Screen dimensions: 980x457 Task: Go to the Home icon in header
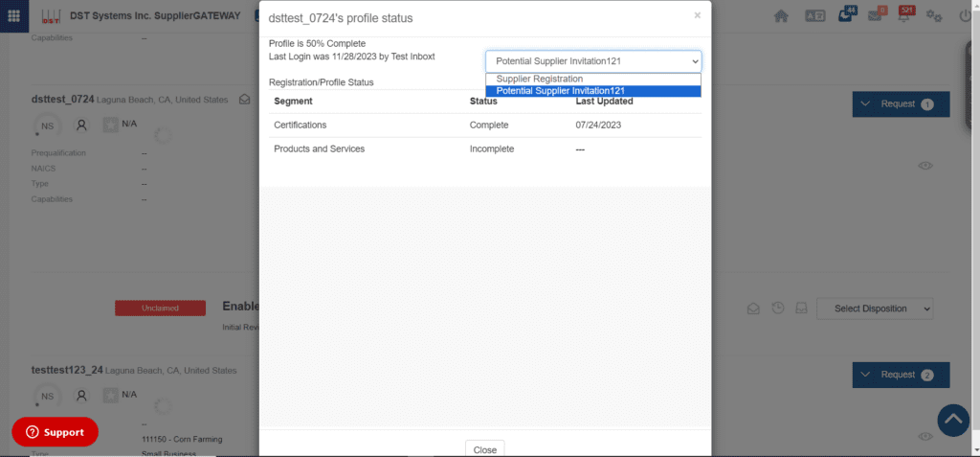point(782,15)
